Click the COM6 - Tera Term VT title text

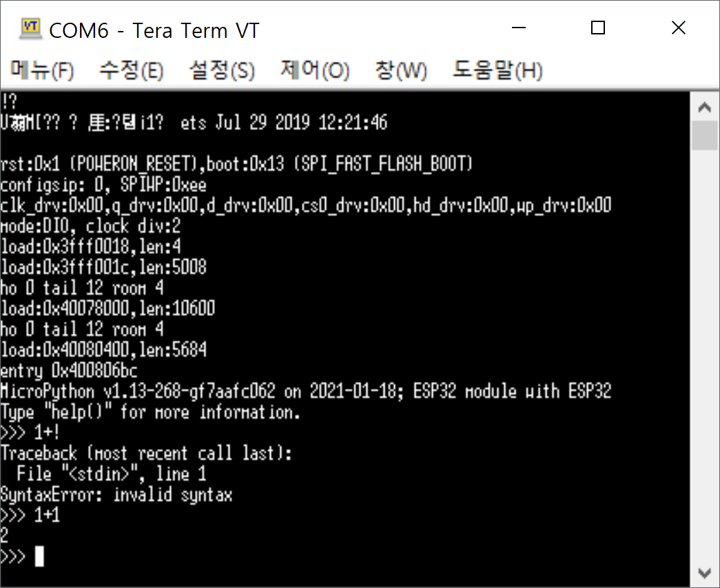(x=154, y=31)
